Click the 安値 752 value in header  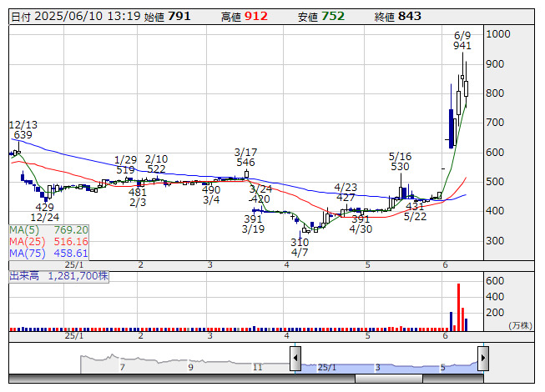pyautogui.click(x=320, y=17)
